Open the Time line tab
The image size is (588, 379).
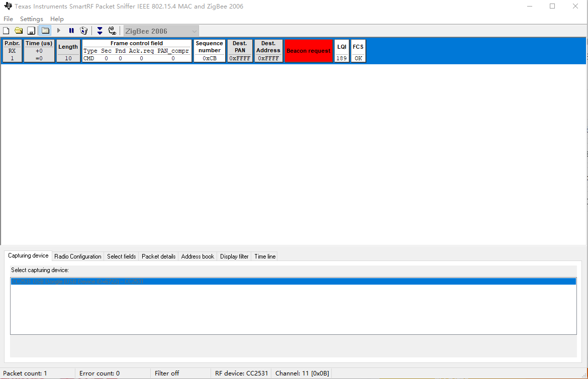[x=264, y=256]
